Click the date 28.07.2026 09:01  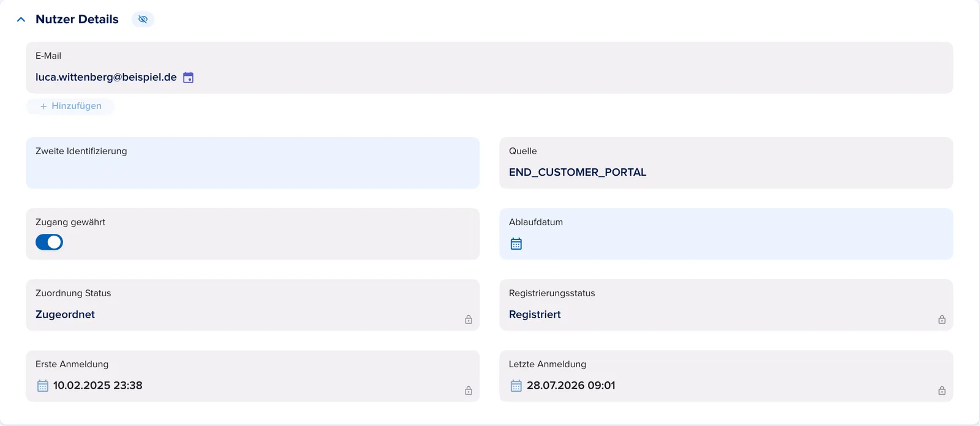pyautogui.click(x=571, y=386)
